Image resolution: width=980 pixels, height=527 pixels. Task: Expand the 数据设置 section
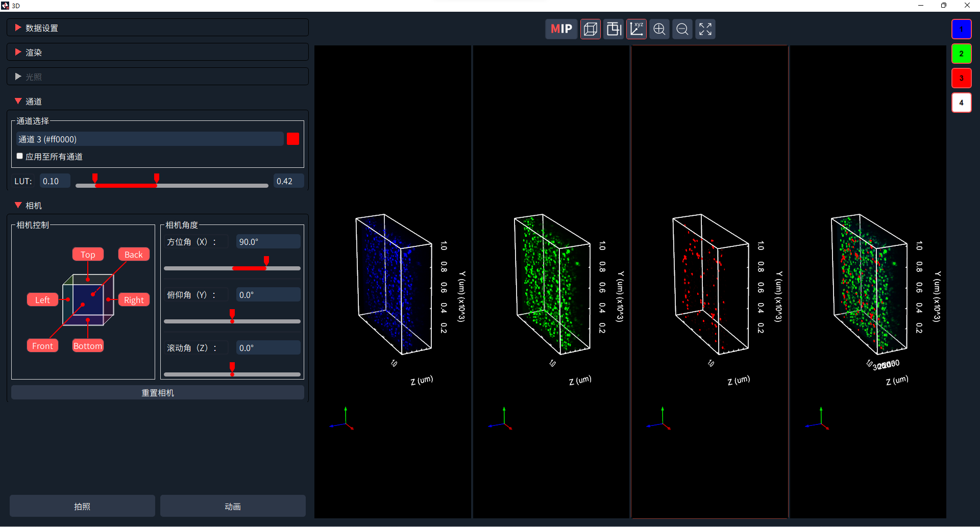coord(158,28)
